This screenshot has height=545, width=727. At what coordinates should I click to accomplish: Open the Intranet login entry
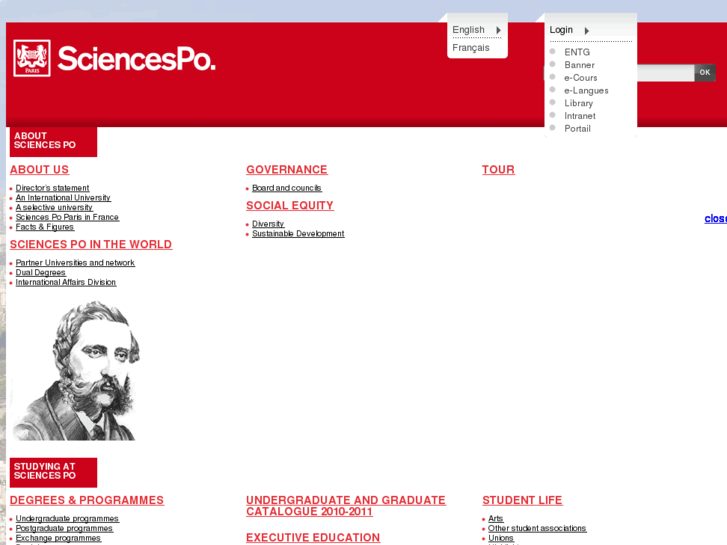click(580, 116)
